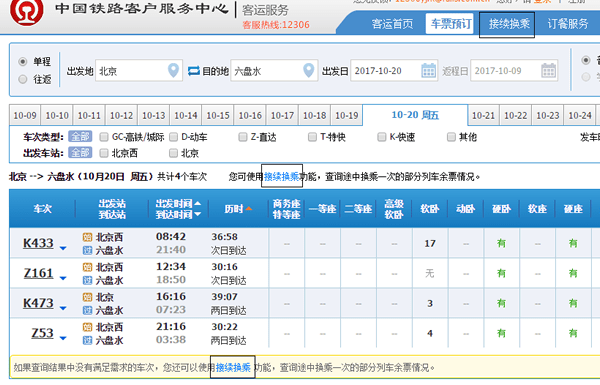Click the 出发地 input showing 北京
600x385 pixels.
point(139,70)
